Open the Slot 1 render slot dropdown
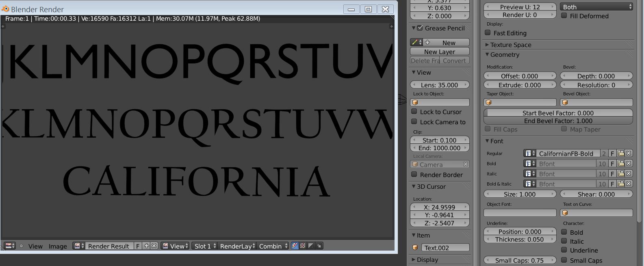The image size is (644, 266). coord(204,246)
